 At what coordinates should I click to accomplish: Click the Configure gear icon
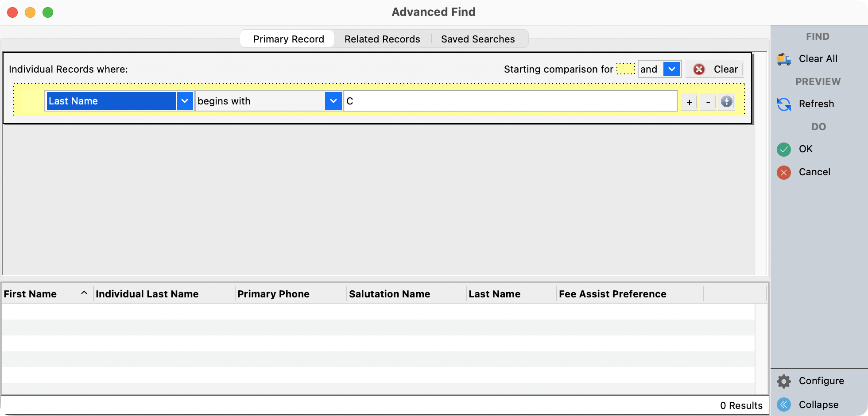[x=784, y=381]
